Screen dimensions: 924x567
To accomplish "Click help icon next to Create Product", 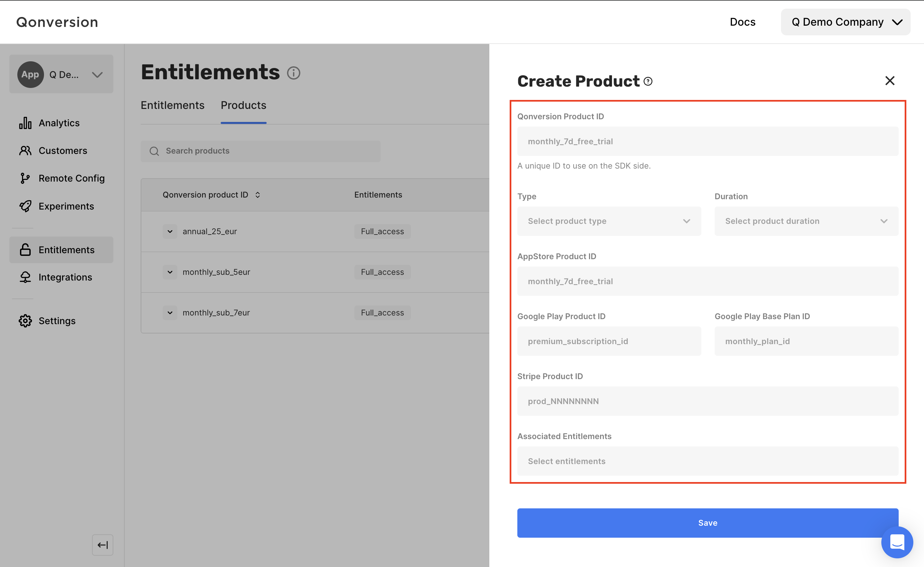I will (x=648, y=81).
